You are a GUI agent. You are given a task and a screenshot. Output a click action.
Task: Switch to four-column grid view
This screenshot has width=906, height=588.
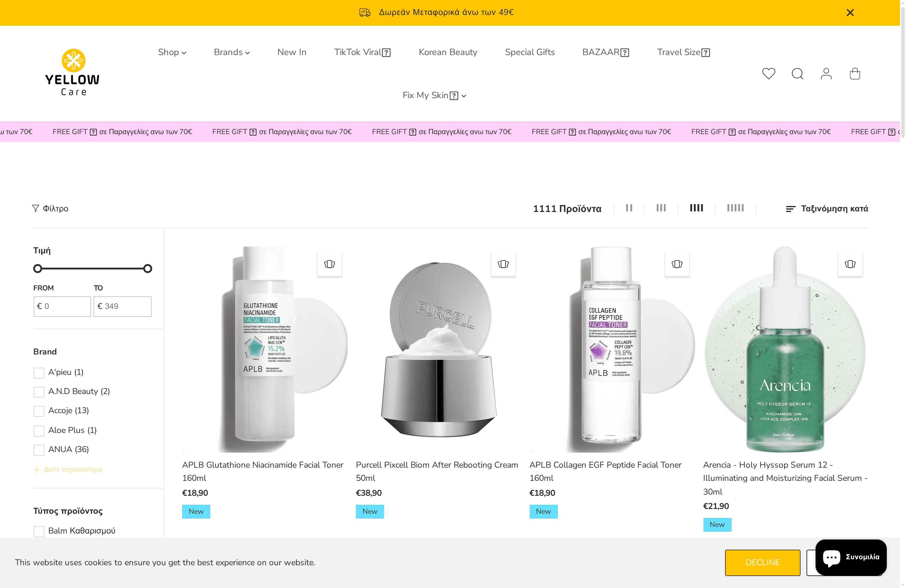point(696,208)
